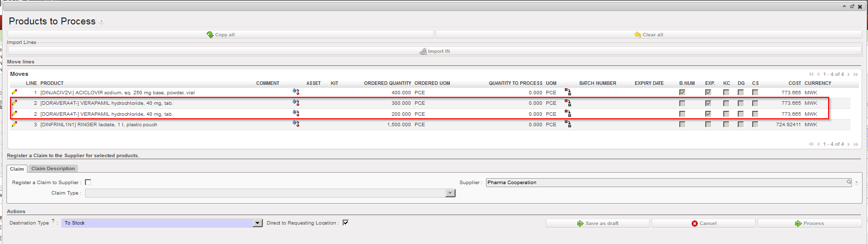This screenshot has width=868, height=244.
Task: Expand the Claim Type dropdown
Action: [x=450, y=193]
